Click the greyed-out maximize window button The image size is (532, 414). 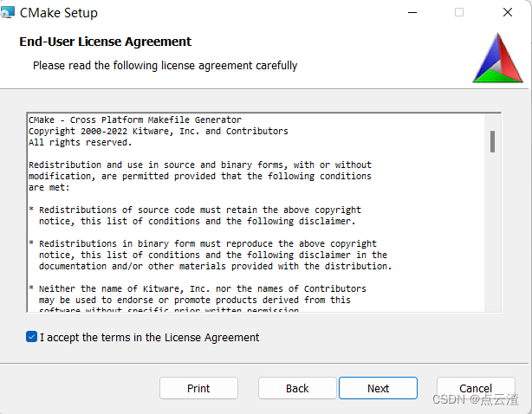click(459, 13)
